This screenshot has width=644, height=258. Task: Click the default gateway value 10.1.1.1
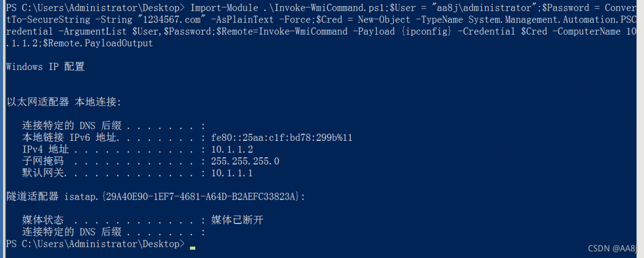[232, 174]
